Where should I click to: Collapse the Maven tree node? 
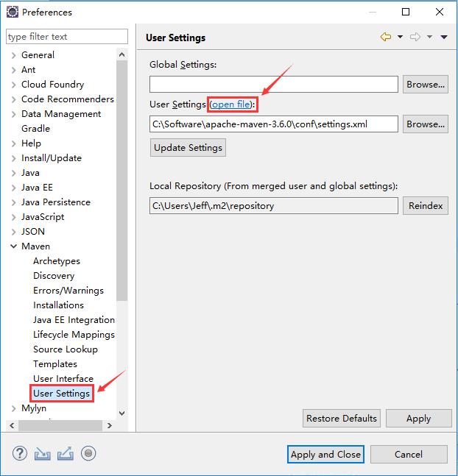pos(14,246)
